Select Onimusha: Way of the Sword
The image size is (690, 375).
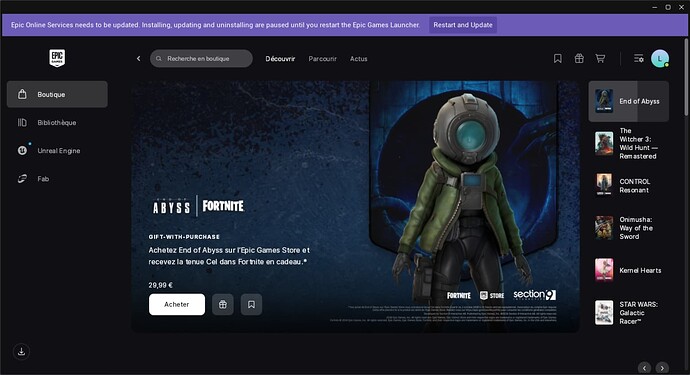pyautogui.click(x=628, y=228)
